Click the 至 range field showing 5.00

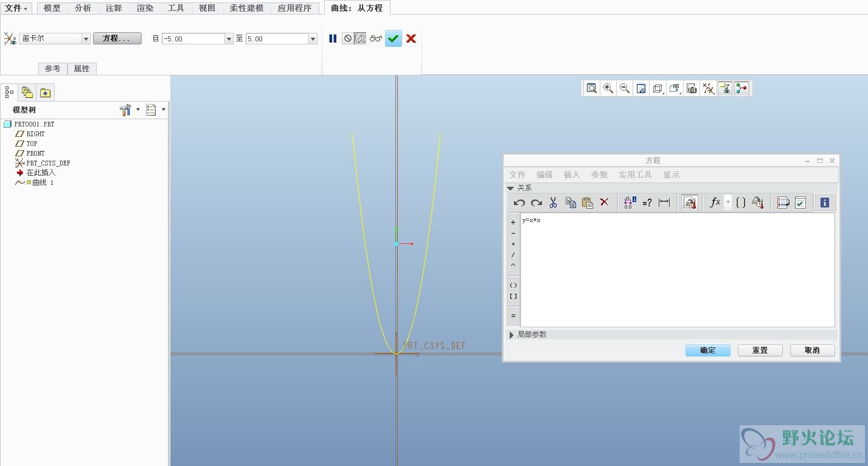pyautogui.click(x=277, y=38)
